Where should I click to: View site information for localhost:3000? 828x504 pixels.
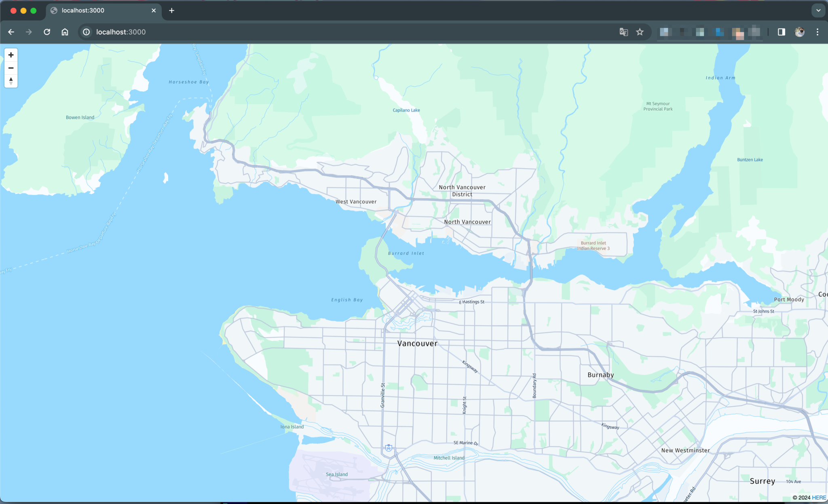[x=86, y=32]
